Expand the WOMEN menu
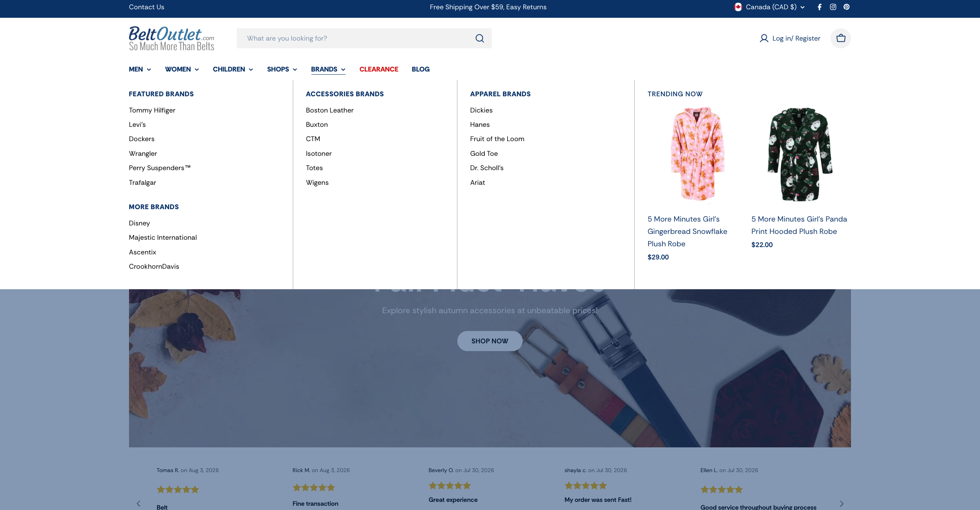This screenshot has width=980, height=510. point(182,69)
